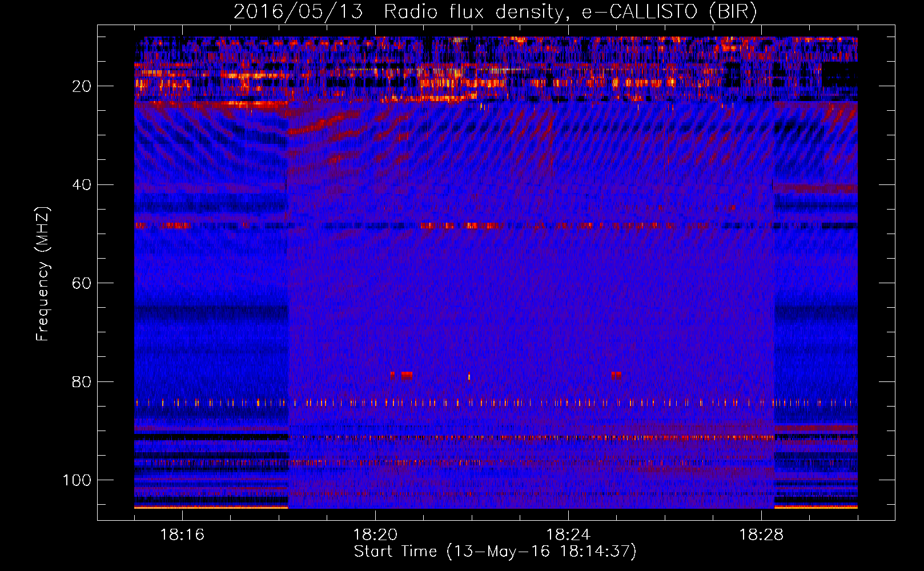The width and height of the screenshot is (924, 571).
Task: Click the plot title 'Radio flux density, e-CALLISTO (BIR)'
Action: [571, 12]
